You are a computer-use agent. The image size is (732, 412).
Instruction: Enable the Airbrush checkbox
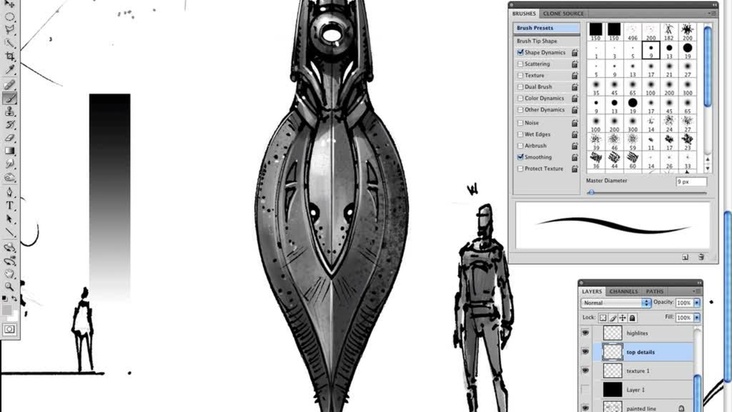pos(520,146)
